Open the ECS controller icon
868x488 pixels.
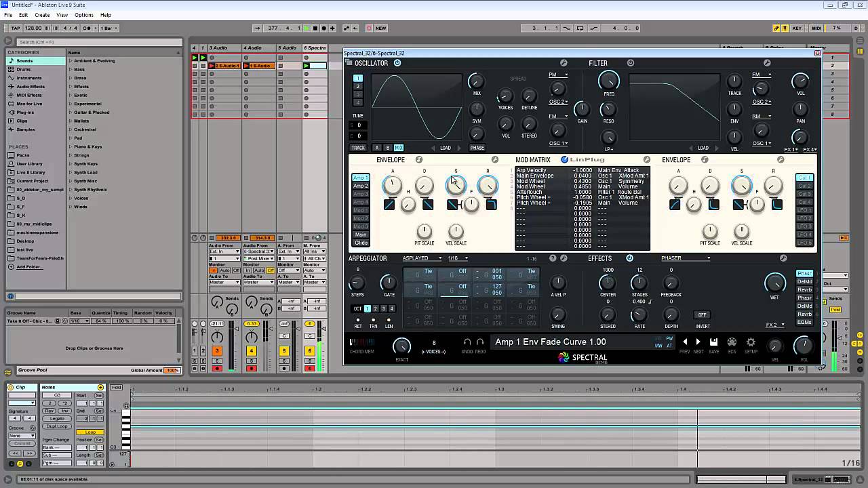coord(732,342)
